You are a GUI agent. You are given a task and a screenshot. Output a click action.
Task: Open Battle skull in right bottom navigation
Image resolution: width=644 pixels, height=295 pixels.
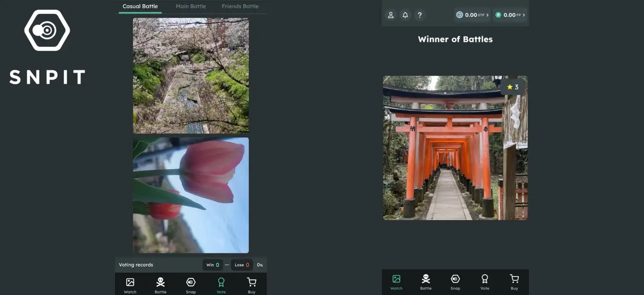pos(426,281)
